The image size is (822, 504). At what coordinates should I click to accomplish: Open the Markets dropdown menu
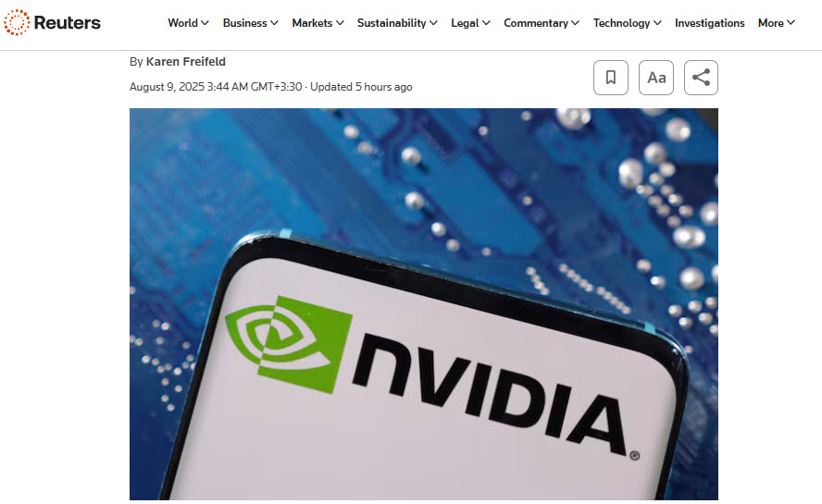(318, 23)
